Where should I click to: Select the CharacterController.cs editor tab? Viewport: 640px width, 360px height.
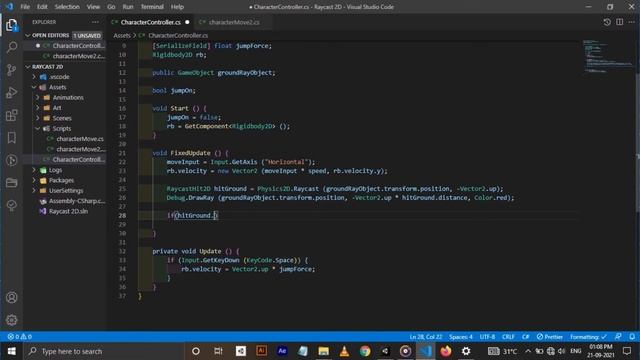(x=151, y=22)
